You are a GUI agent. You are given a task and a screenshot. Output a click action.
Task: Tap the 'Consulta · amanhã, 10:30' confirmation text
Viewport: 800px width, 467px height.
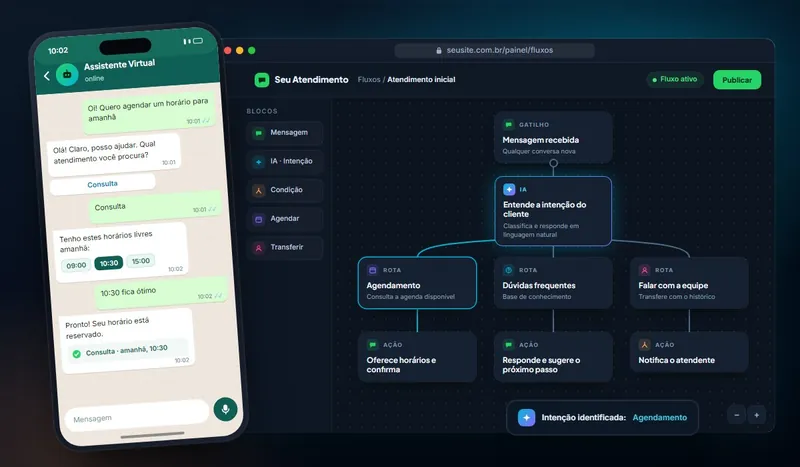coord(127,350)
